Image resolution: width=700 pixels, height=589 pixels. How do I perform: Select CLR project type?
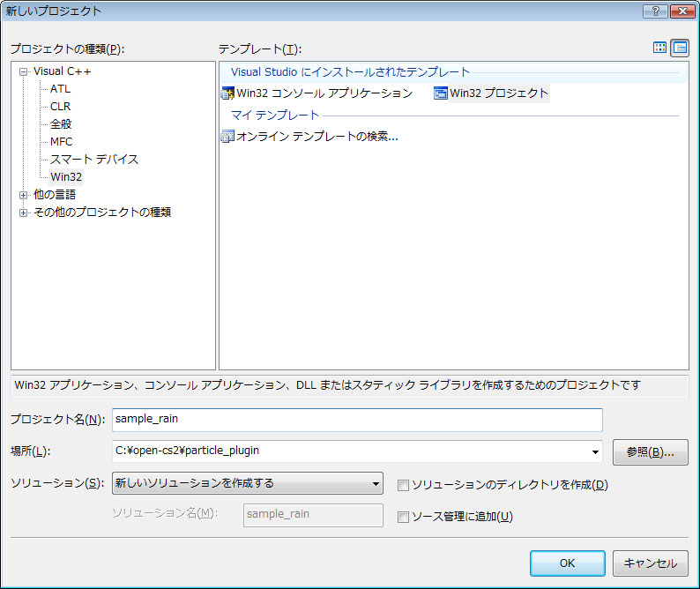pyautogui.click(x=60, y=107)
